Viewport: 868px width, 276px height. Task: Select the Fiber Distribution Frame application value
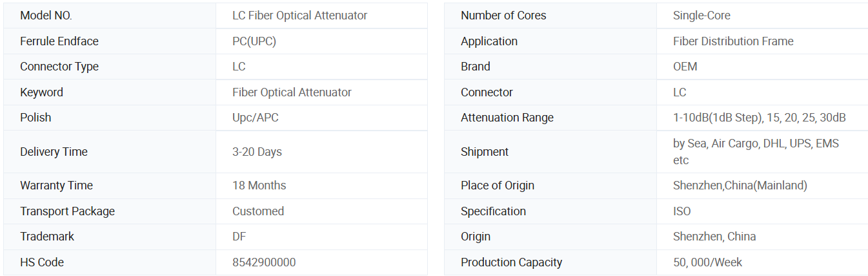(x=733, y=41)
